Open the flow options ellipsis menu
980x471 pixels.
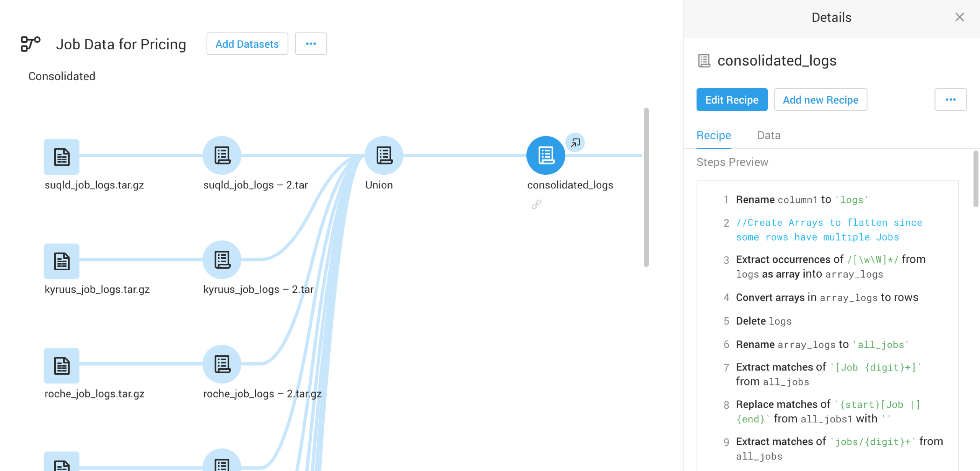311,44
